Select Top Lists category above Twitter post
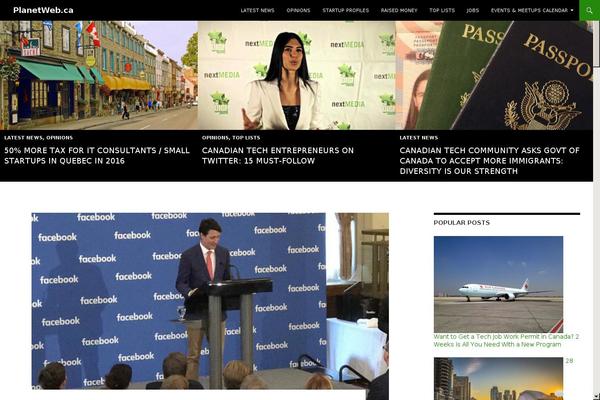The height and width of the screenshot is (400, 600). pyautogui.click(x=246, y=137)
